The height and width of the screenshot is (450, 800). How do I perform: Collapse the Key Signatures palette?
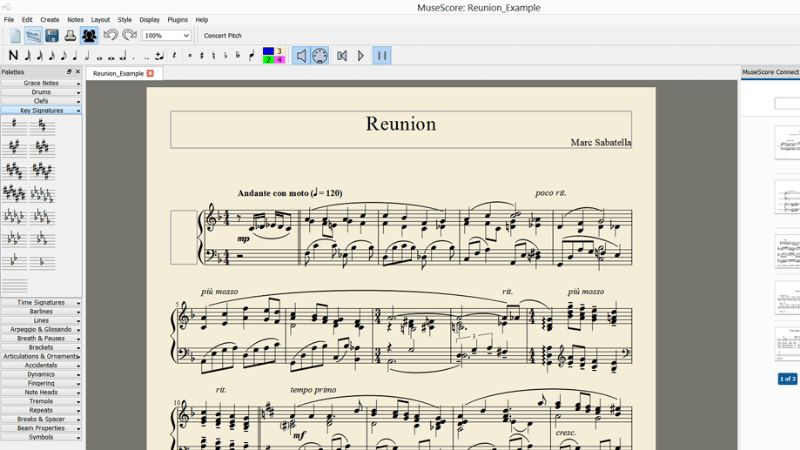coord(41,110)
